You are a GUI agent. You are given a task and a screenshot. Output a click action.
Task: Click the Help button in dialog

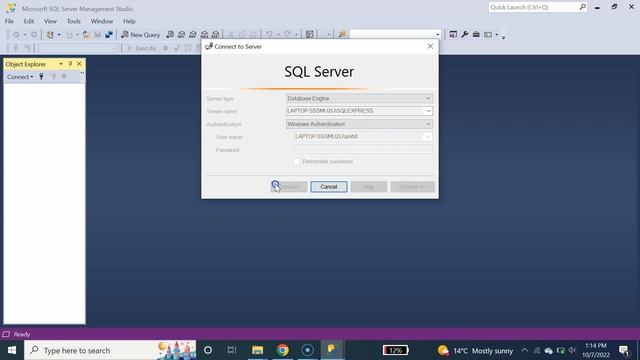pos(369,187)
